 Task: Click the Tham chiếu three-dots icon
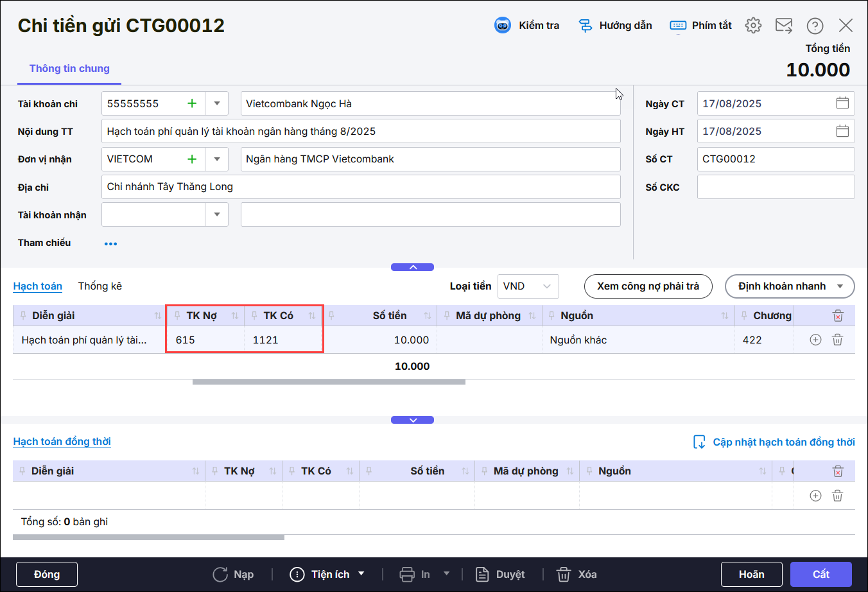click(110, 244)
